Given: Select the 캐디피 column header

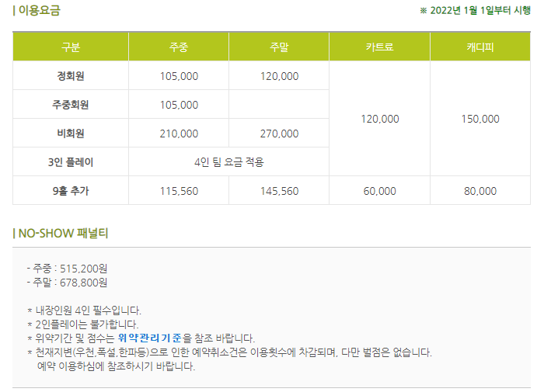Looking at the screenshot, I should (480, 47).
